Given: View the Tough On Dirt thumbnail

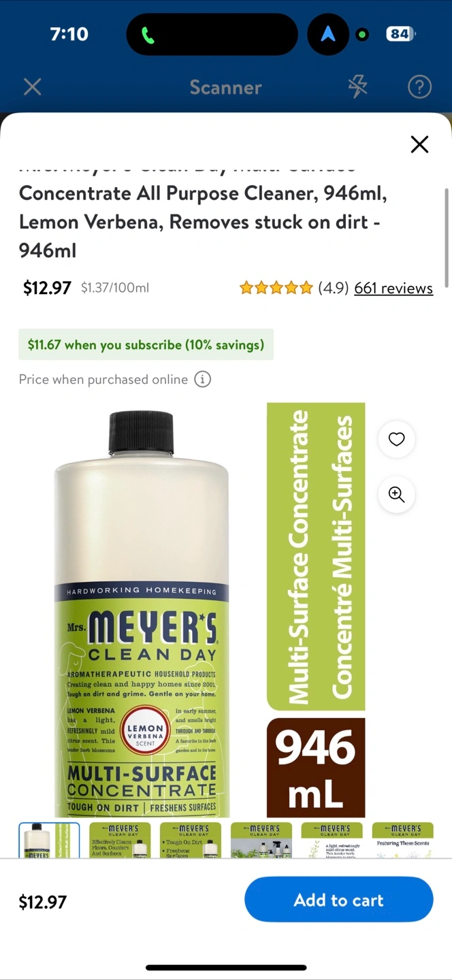Looking at the screenshot, I should pos(191,840).
